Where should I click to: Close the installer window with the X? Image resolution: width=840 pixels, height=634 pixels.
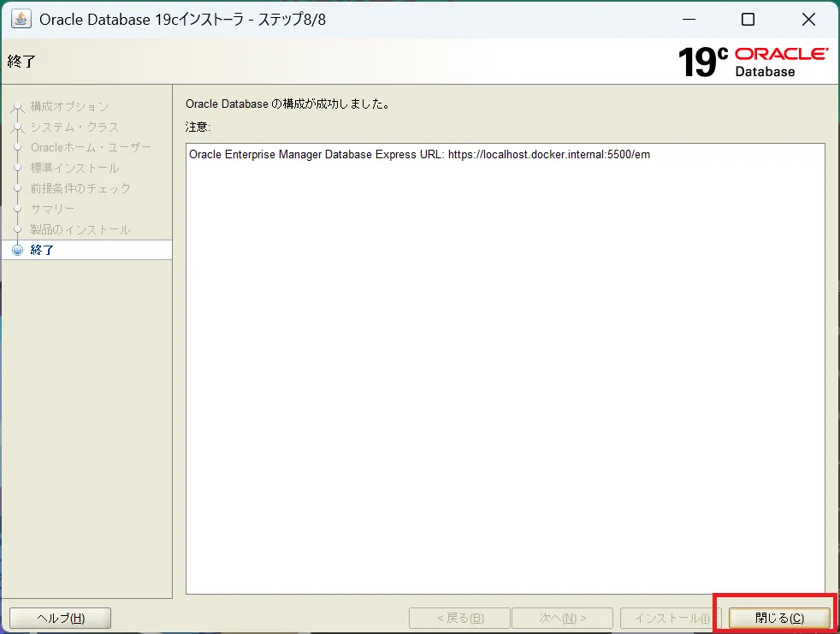click(x=808, y=20)
